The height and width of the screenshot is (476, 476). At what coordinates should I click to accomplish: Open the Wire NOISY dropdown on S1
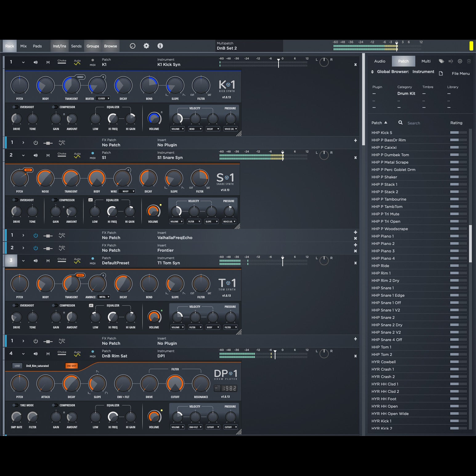pyautogui.click(x=127, y=191)
